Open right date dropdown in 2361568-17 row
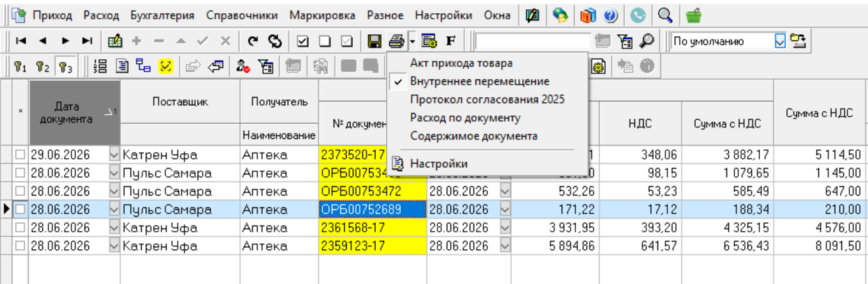The image size is (868, 284). coord(505,227)
